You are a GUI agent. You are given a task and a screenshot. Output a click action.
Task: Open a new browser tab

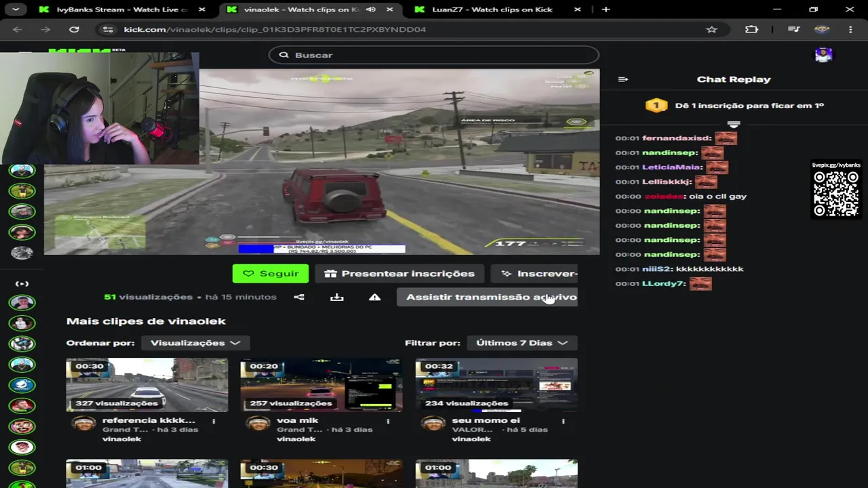coord(606,9)
